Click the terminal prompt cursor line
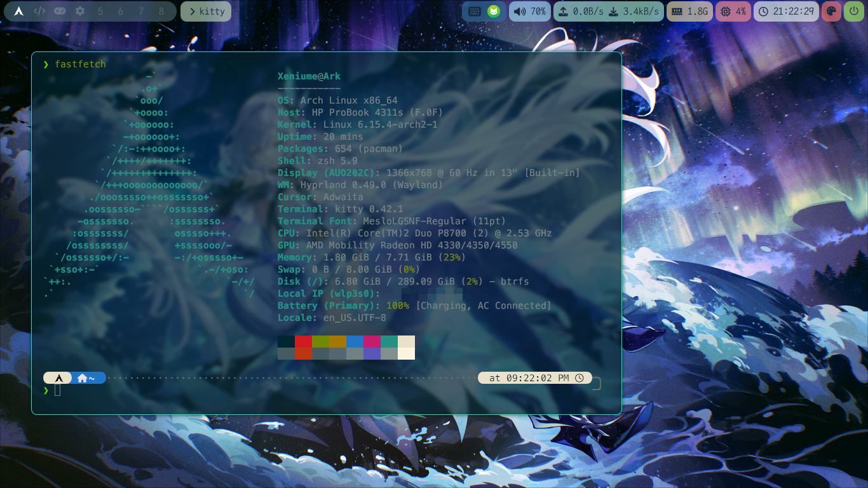Screen dimensions: 868x488 58,390
